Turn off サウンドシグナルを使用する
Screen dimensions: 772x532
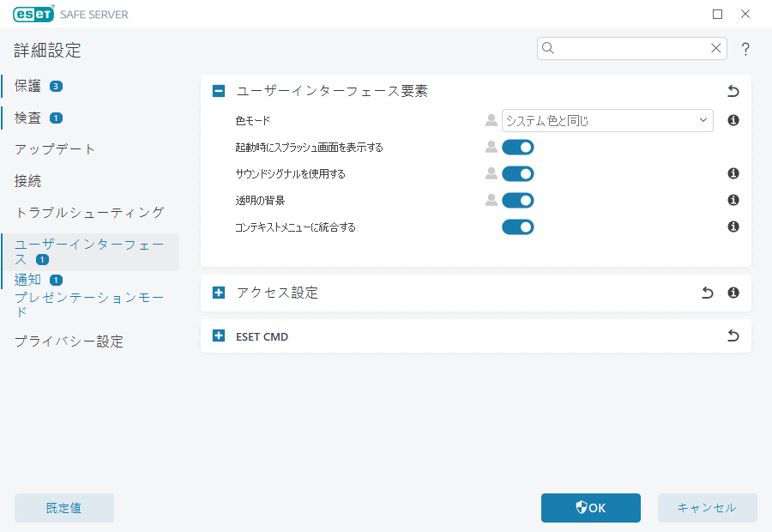click(518, 173)
